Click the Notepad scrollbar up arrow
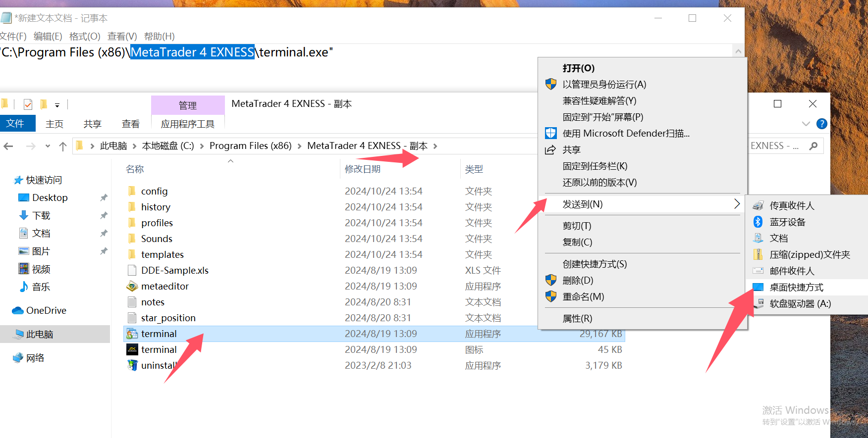 click(x=738, y=51)
